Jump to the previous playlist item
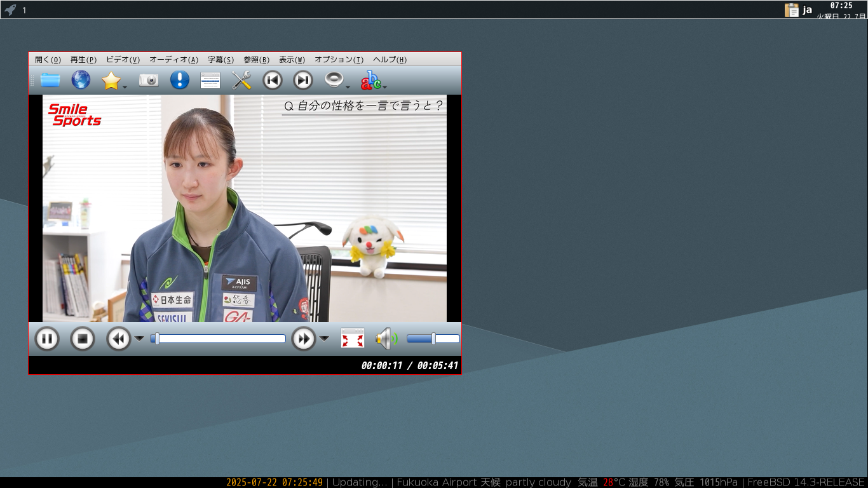868x488 pixels. [273, 80]
